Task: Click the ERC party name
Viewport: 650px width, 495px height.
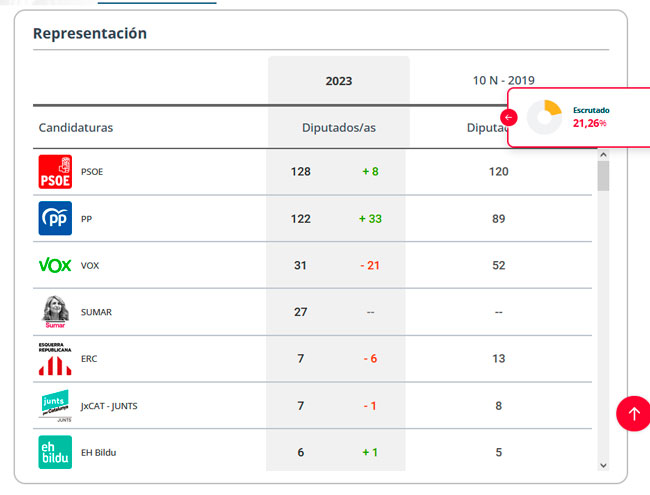Action: pyautogui.click(x=89, y=359)
